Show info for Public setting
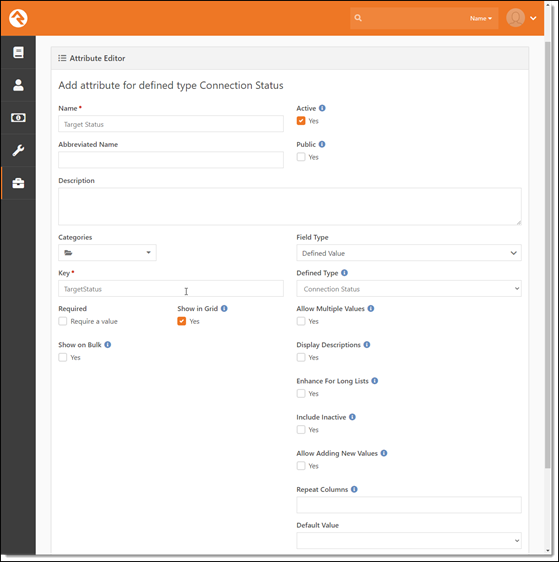The width and height of the screenshot is (559, 562). tap(322, 144)
